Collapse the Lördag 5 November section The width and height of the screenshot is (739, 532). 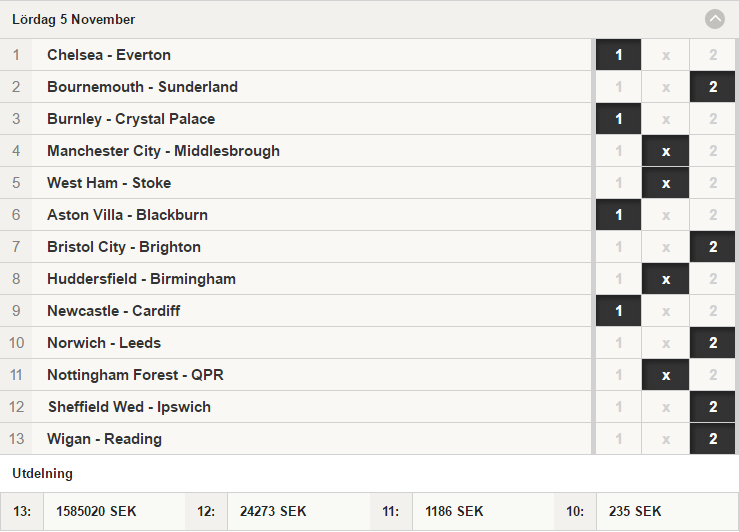tap(714, 19)
